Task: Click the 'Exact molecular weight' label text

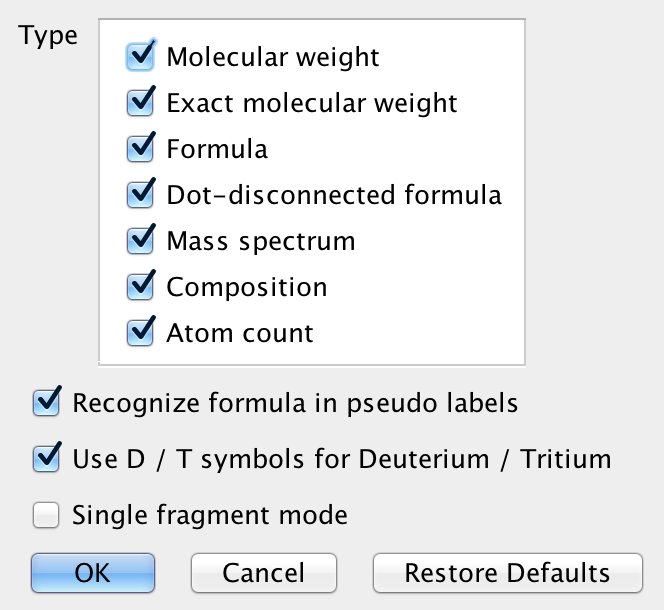Action: pos(312,103)
